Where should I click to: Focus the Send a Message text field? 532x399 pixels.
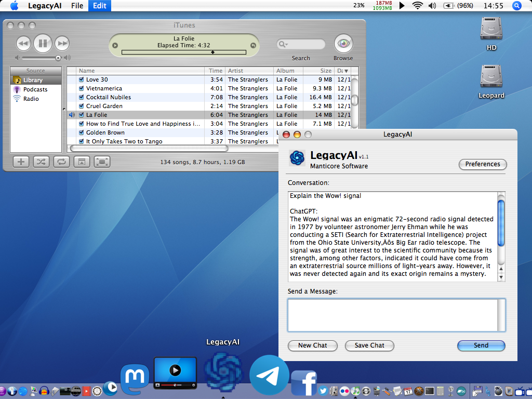pyautogui.click(x=396, y=315)
